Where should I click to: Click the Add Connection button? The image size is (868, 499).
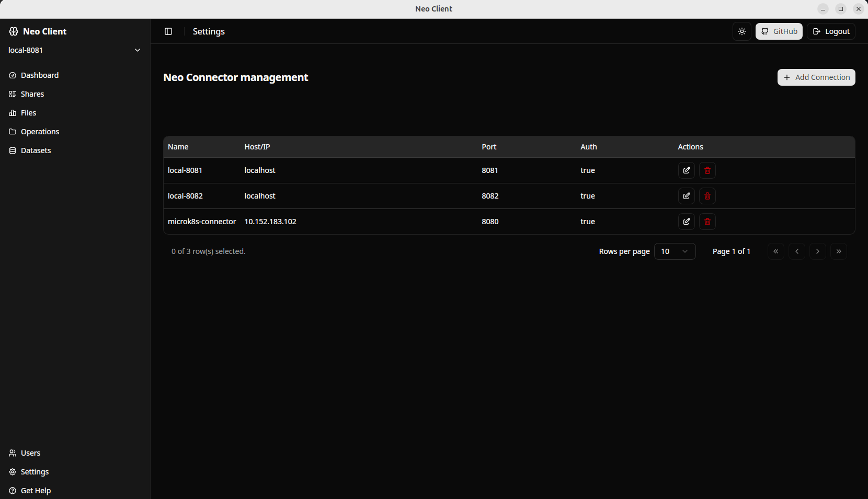pyautogui.click(x=816, y=77)
